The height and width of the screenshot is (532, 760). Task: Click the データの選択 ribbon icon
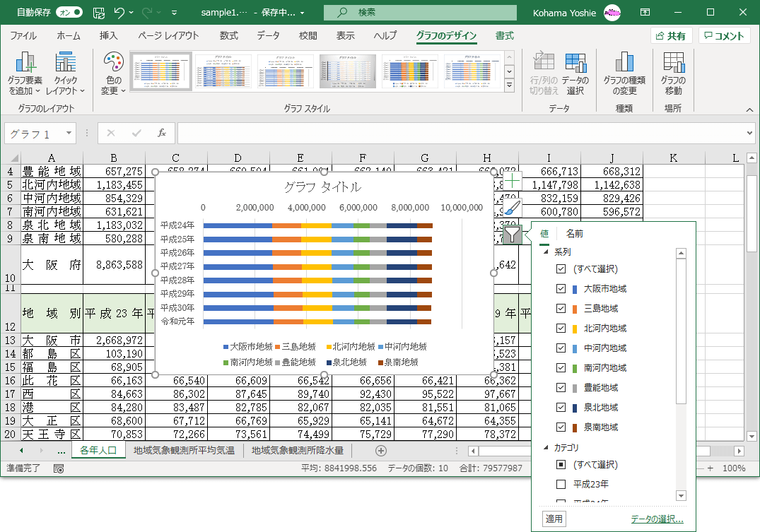[x=575, y=64]
